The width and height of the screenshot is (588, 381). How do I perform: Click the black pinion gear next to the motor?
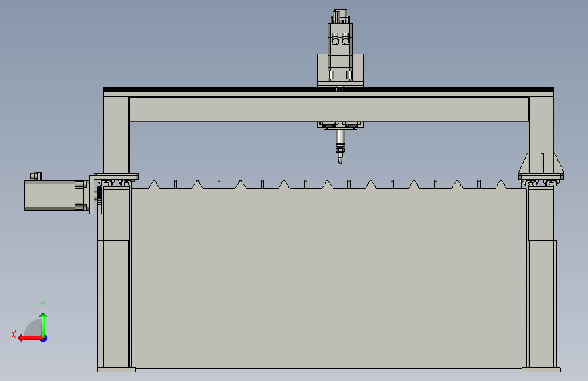(x=100, y=196)
